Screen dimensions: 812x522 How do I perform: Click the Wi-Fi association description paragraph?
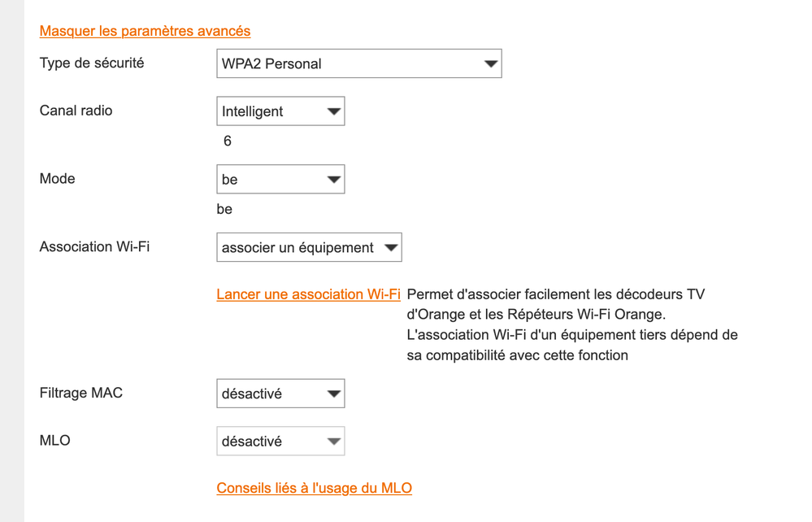tap(571, 324)
